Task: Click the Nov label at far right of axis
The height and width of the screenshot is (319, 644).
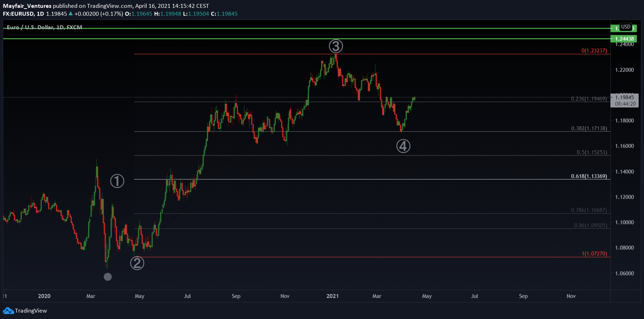Action: (571, 296)
